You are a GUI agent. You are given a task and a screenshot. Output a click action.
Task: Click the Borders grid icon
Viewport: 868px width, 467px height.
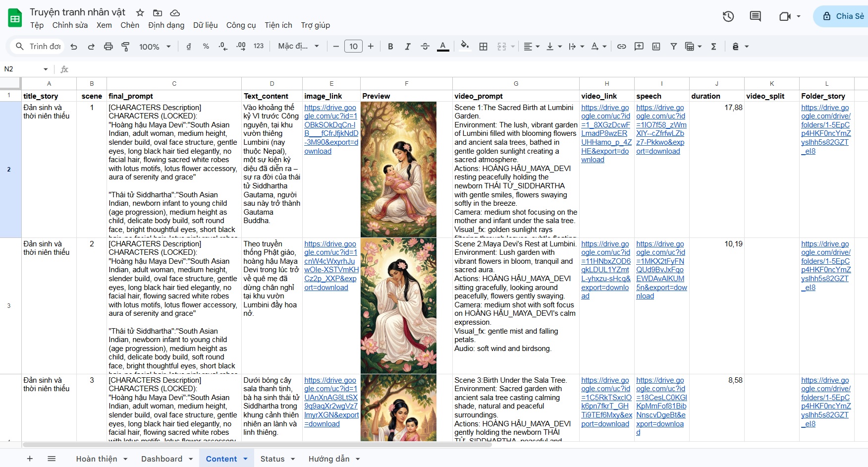pyautogui.click(x=483, y=47)
